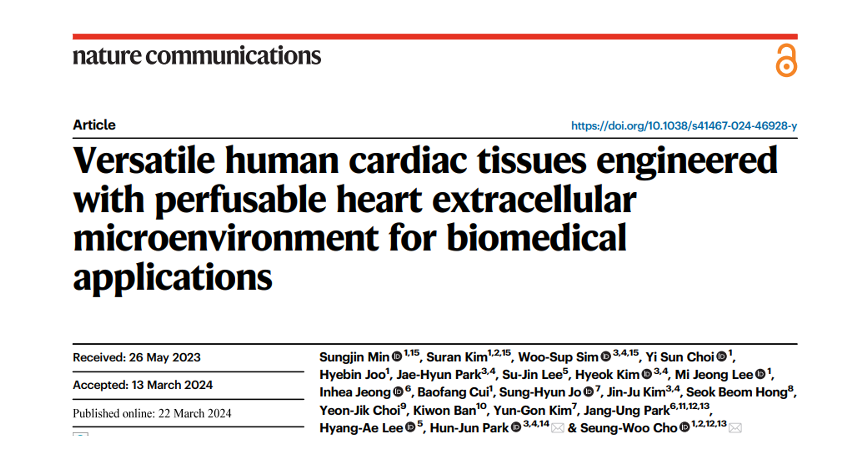
Task: Click the Published online date text
Action: pyautogui.click(x=152, y=413)
